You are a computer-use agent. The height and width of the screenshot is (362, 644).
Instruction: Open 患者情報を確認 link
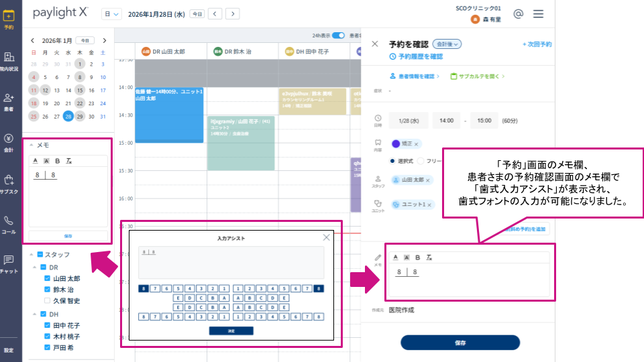(414, 76)
